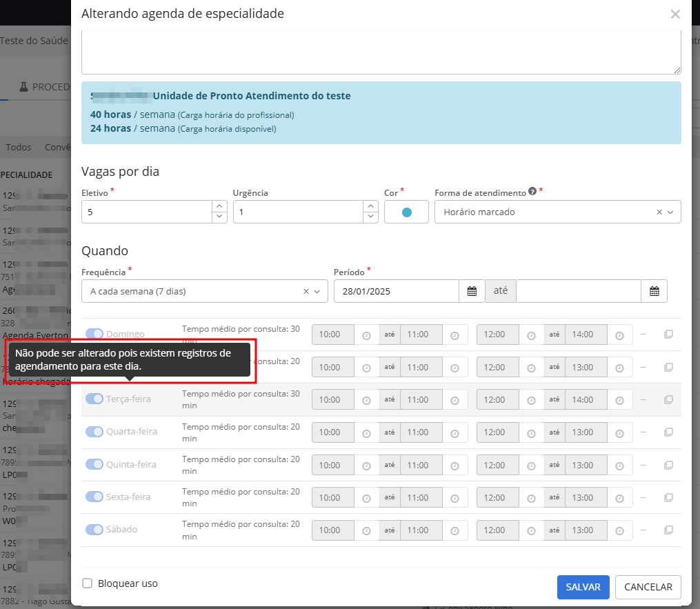Click the Vagas por dia heading

point(120,172)
